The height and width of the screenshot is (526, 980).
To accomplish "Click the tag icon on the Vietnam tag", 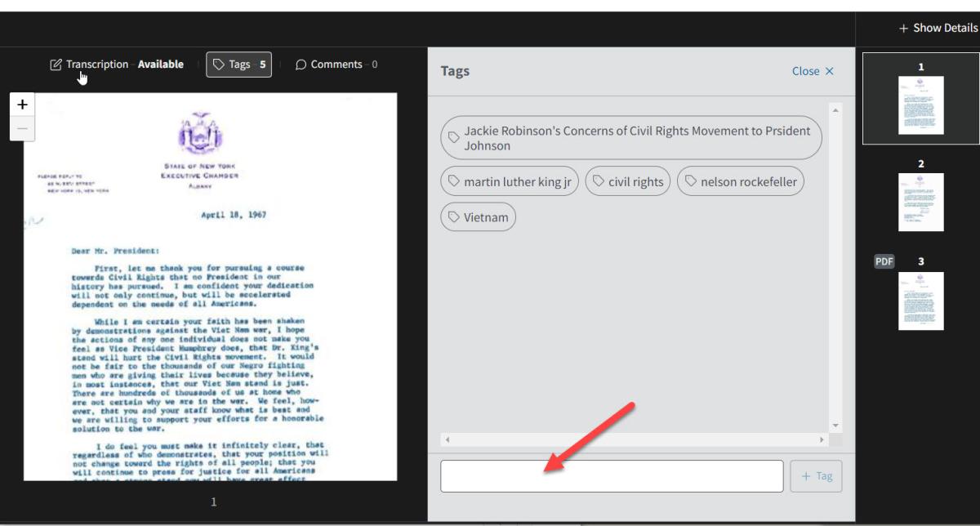I will 456,216.
